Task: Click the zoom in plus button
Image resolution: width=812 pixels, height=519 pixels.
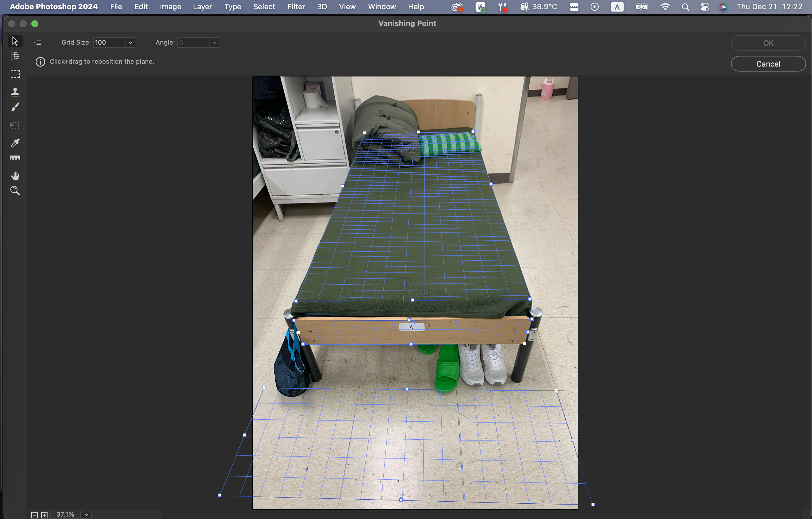Action: (x=44, y=515)
